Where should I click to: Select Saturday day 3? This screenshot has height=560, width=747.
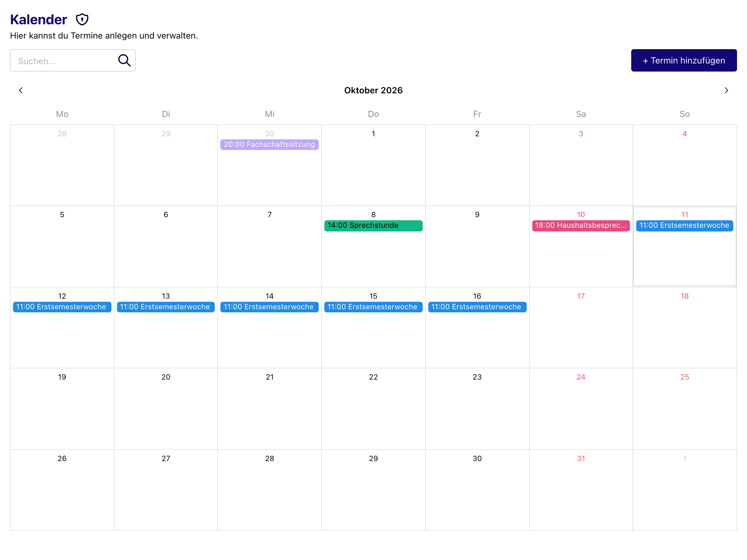click(x=580, y=166)
